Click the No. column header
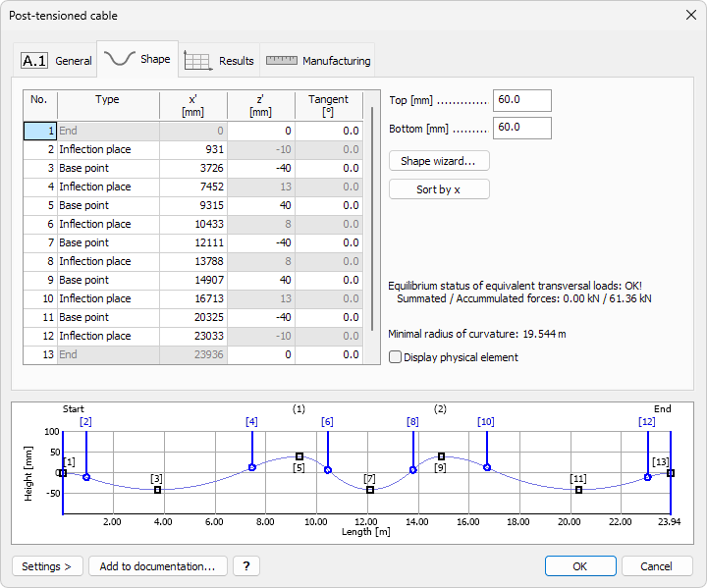 click(40, 105)
